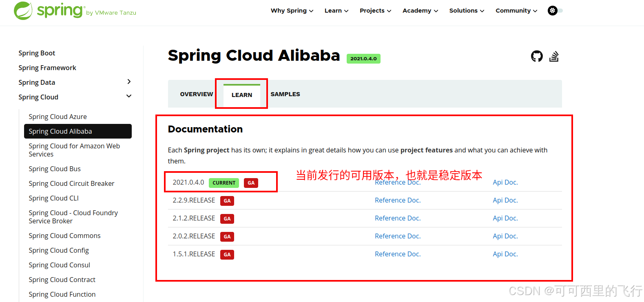Select Spring Cloud - Cloud Foundry Service Broker
The height and width of the screenshot is (302, 644).
tap(73, 217)
